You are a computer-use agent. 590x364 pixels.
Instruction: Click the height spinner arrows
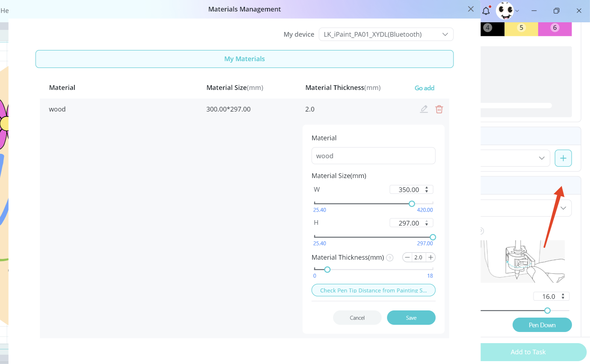pyautogui.click(x=427, y=223)
